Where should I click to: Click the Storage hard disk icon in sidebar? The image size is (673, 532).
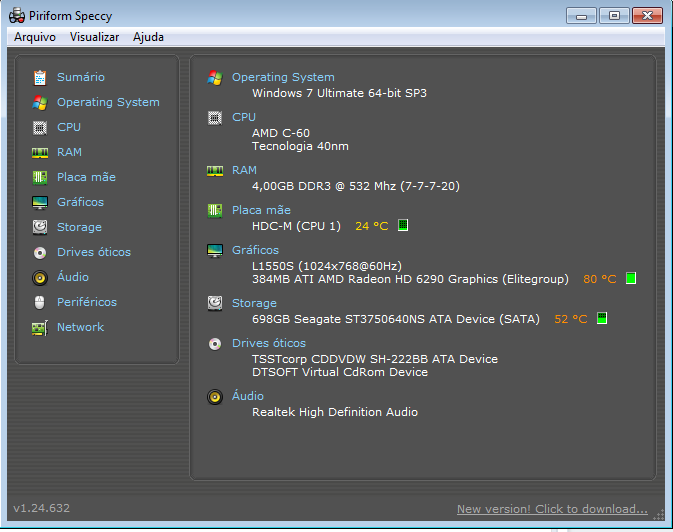point(40,227)
